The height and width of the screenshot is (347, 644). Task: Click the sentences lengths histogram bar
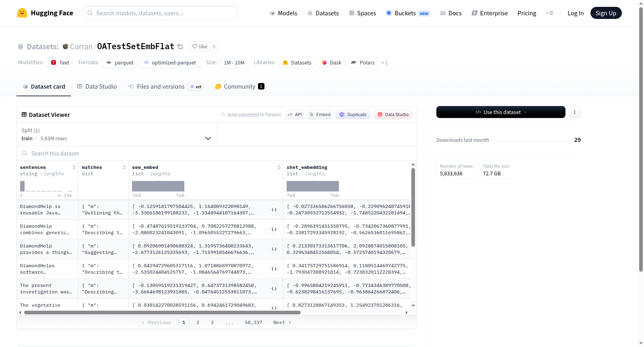click(23, 186)
